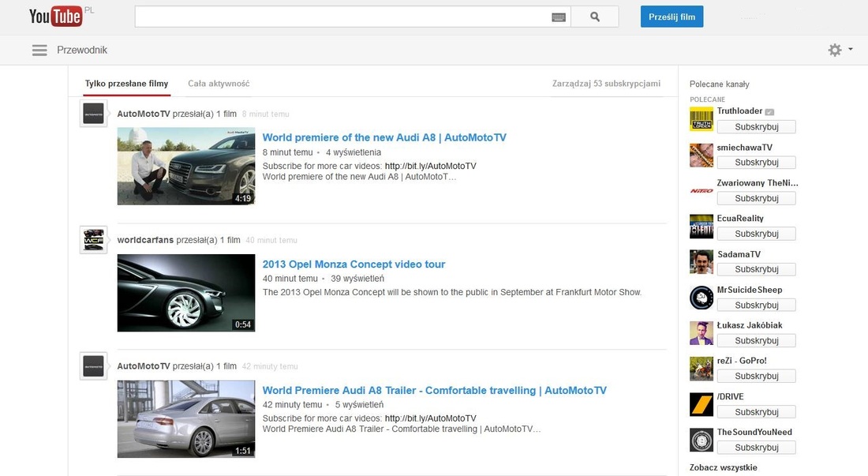Open reZi - GoPro! channel avatar
The height and width of the screenshot is (476, 868).
[702, 369]
